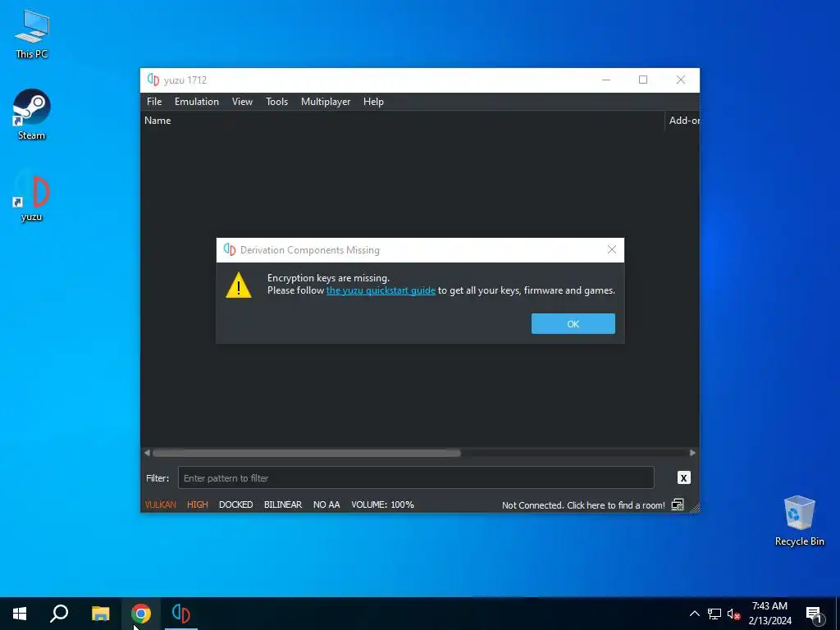Open the Windows Start menu
Image resolution: width=840 pixels, height=630 pixels.
pos(20,614)
